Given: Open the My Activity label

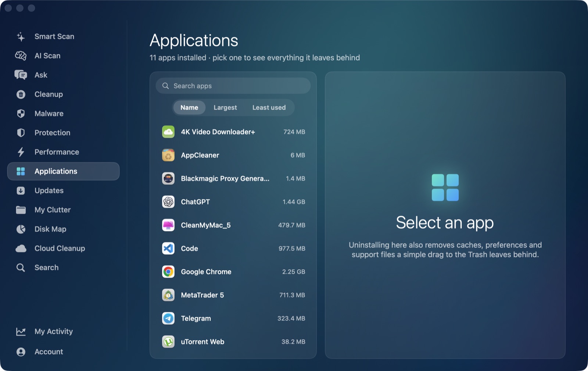Looking at the screenshot, I should 54,332.
